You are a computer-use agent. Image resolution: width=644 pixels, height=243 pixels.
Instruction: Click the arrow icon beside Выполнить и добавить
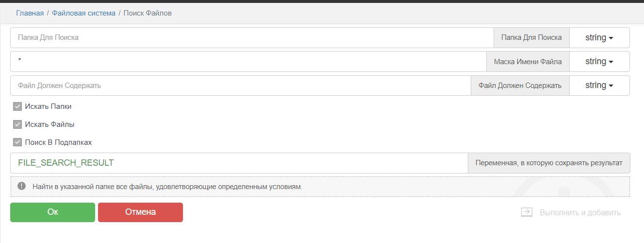[527, 212]
